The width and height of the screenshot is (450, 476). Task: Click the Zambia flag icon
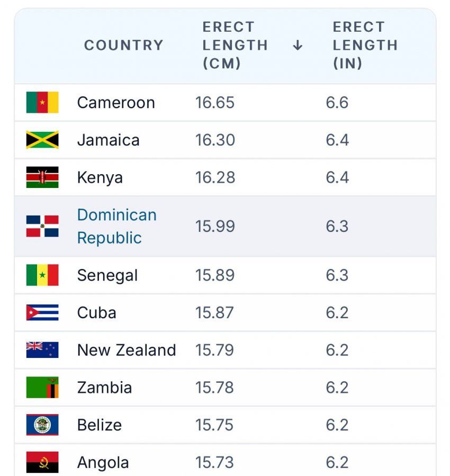pyautogui.click(x=42, y=388)
